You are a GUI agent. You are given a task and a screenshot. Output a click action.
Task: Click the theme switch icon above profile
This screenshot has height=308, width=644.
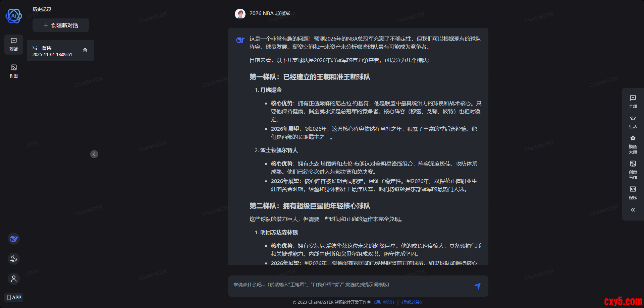pos(13,258)
